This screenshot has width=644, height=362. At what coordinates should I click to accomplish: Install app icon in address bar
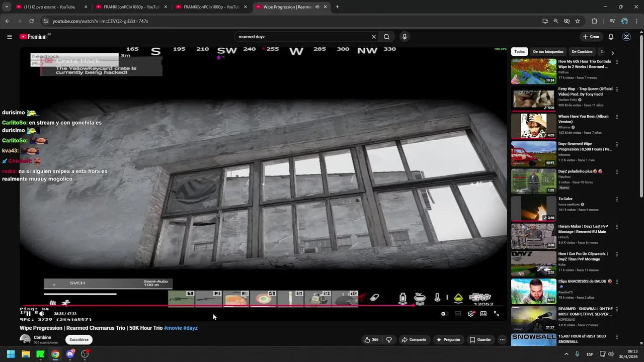coord(545,21)
